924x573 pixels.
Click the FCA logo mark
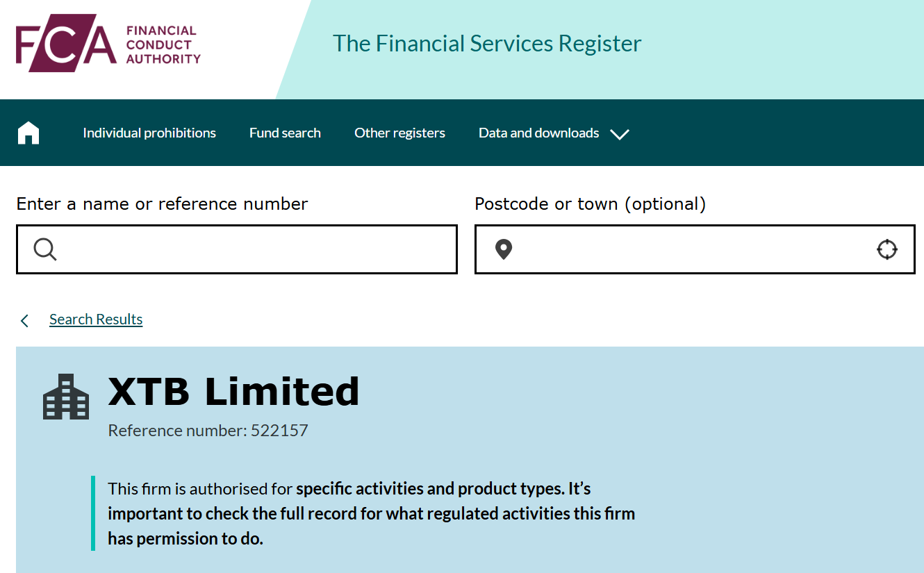[67, 44]
